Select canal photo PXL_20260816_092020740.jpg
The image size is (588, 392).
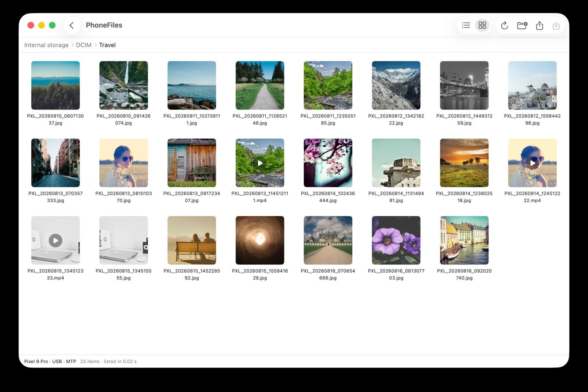tap(464, 240)
